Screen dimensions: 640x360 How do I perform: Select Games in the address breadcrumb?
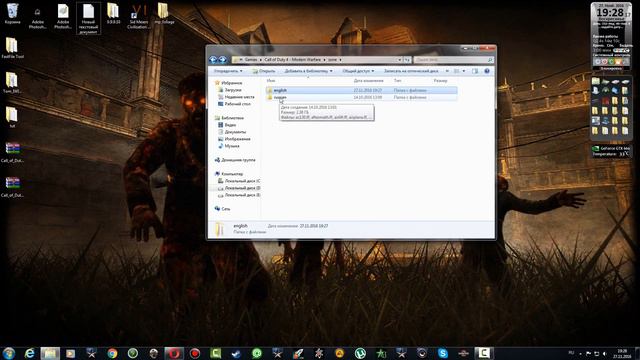coord(251,60)
